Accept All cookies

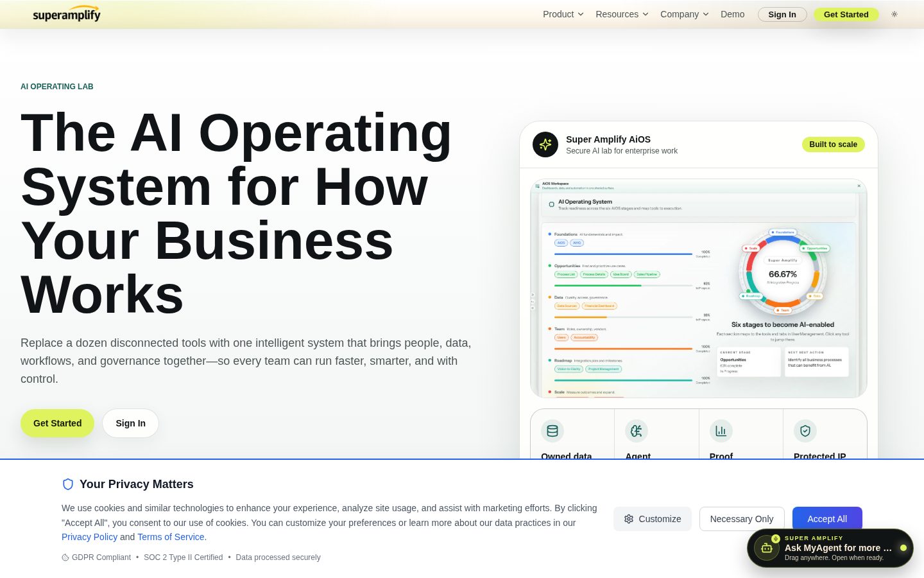827,519
